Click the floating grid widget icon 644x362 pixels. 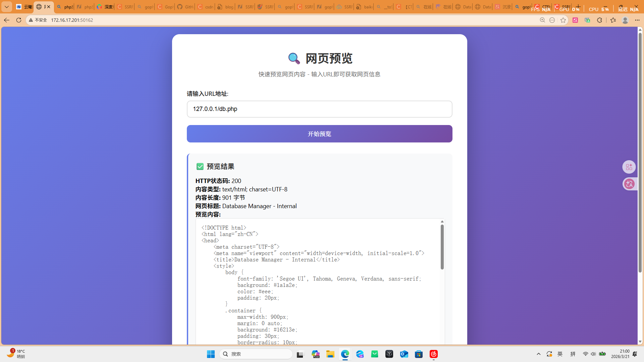pos(629,167)
